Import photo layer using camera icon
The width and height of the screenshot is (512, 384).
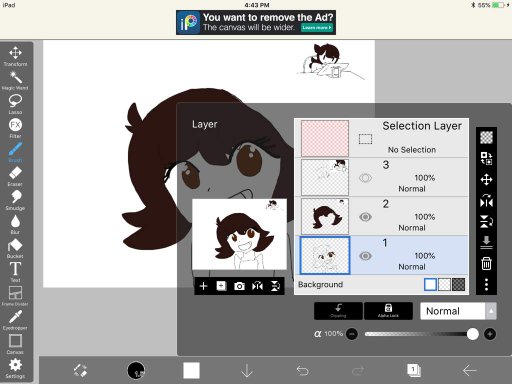tap(239, 286)
